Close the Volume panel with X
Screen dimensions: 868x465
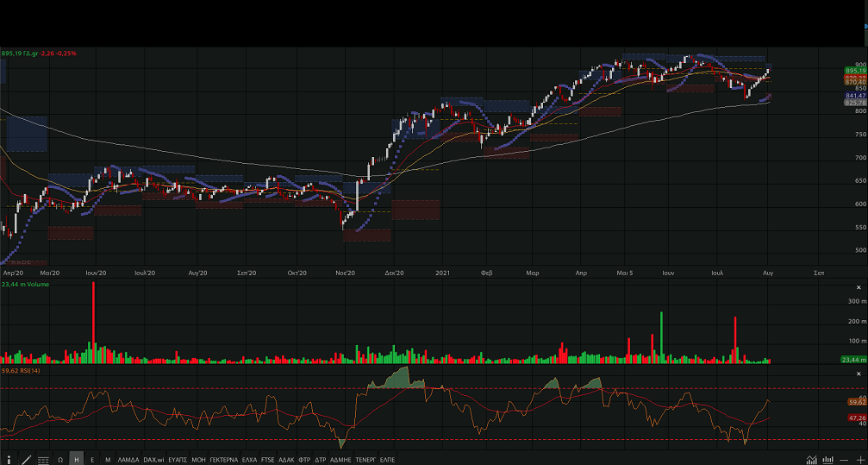859,287
